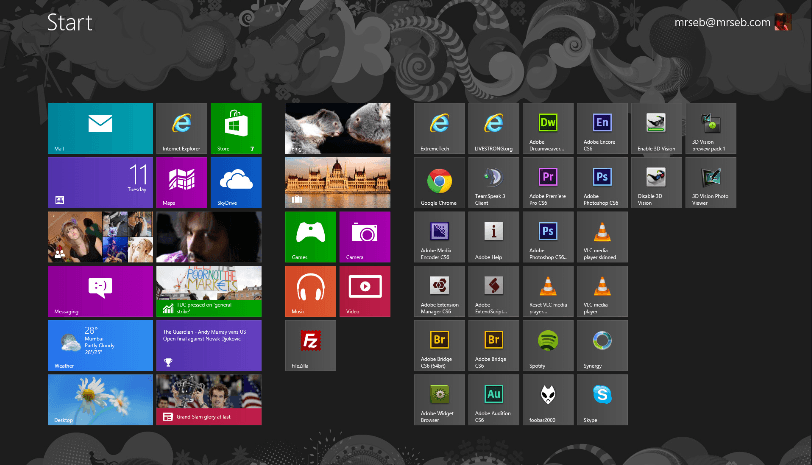The width and height of the screenshot is (812, 465).
Task: Open the Desktop tile with daisies
Action: click(100, 399)
